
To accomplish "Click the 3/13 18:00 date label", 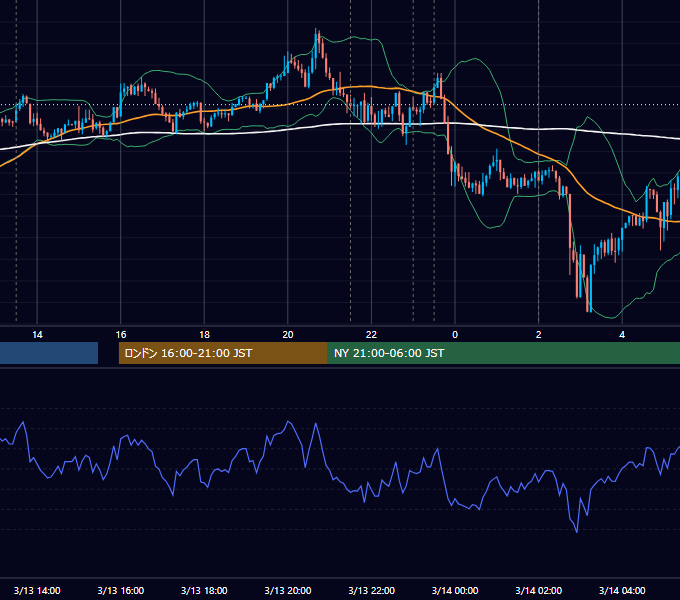I will coord(204,590).
